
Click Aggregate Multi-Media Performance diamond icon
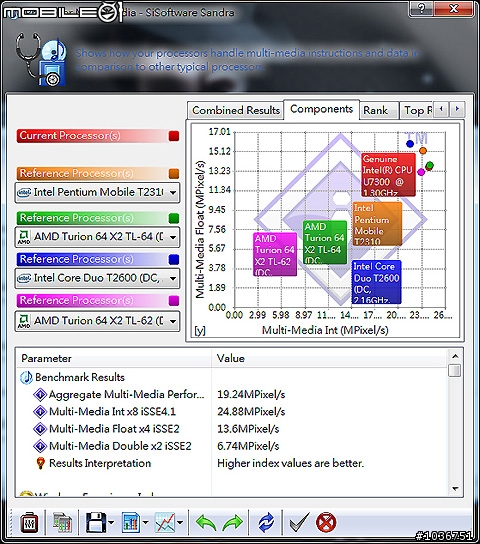40,394
